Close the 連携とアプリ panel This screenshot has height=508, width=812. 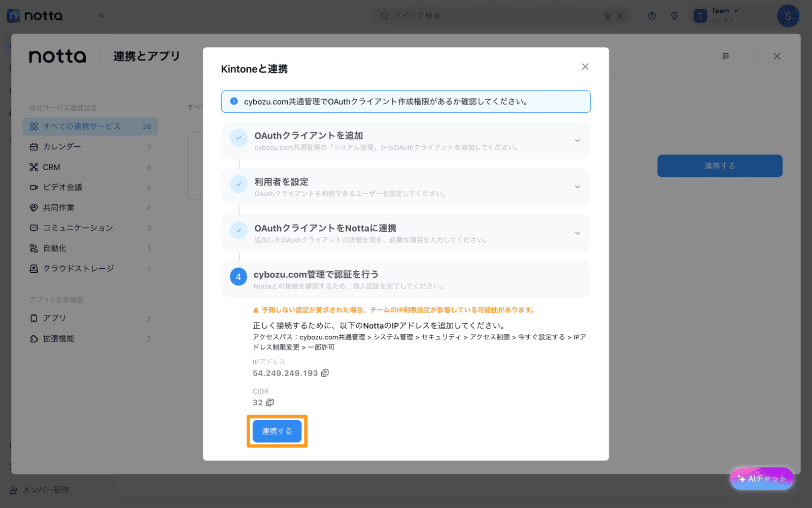[x=776, y=56]
